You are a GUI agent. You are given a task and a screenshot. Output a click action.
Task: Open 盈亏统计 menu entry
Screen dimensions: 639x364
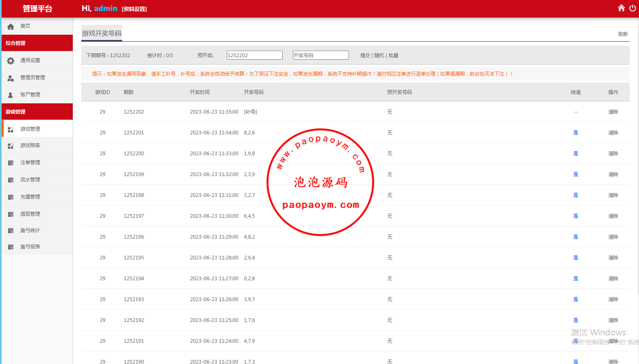(x=30, y=230)
